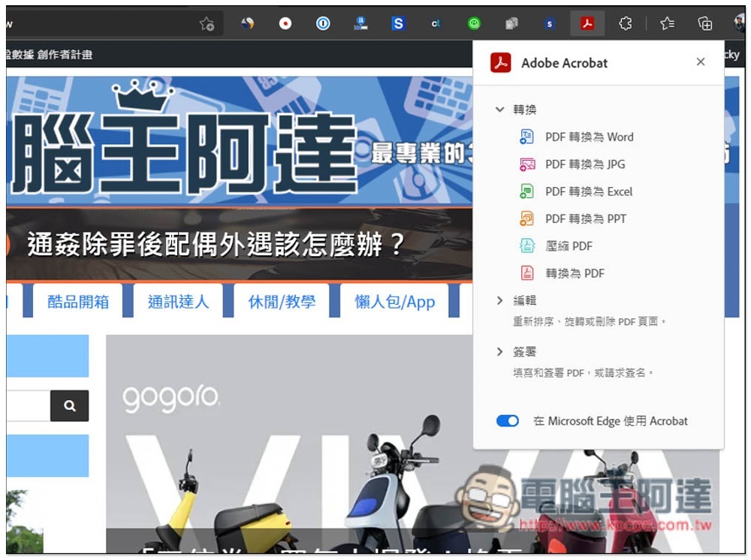Click the compress PDF icon
Screen dimensions: 751x560
pyautogui.click(x=527, y=246)
